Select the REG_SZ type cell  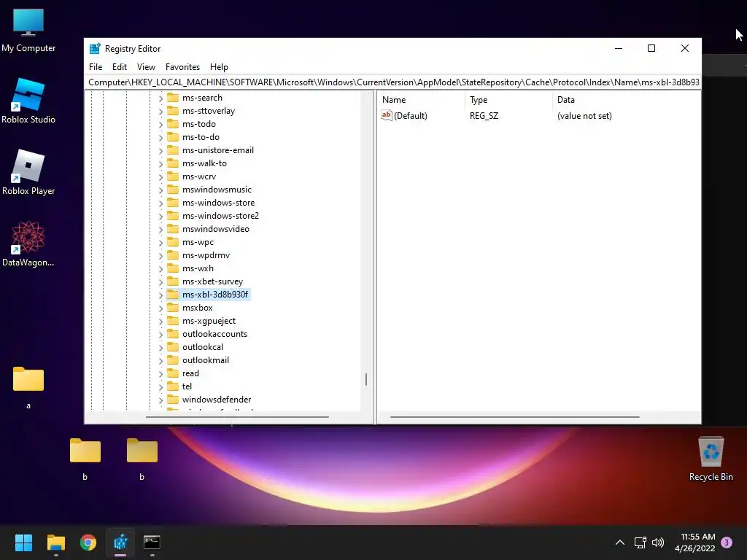coord(484,116)
